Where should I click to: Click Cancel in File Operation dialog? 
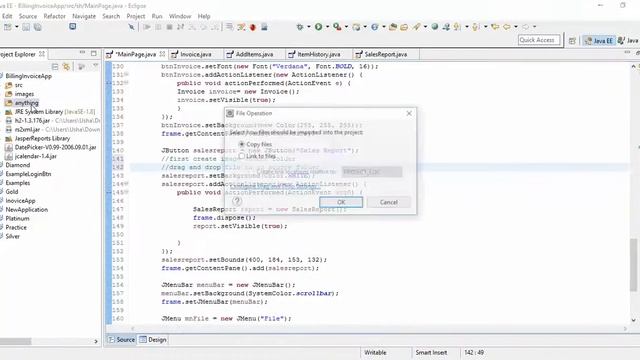[x=389, y=202]
